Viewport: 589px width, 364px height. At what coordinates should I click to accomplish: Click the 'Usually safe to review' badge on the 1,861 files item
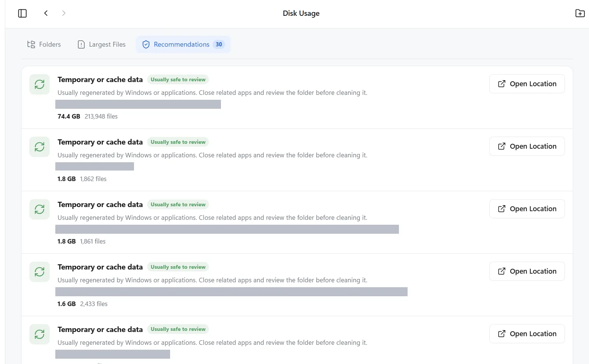(x=178, y=205)
